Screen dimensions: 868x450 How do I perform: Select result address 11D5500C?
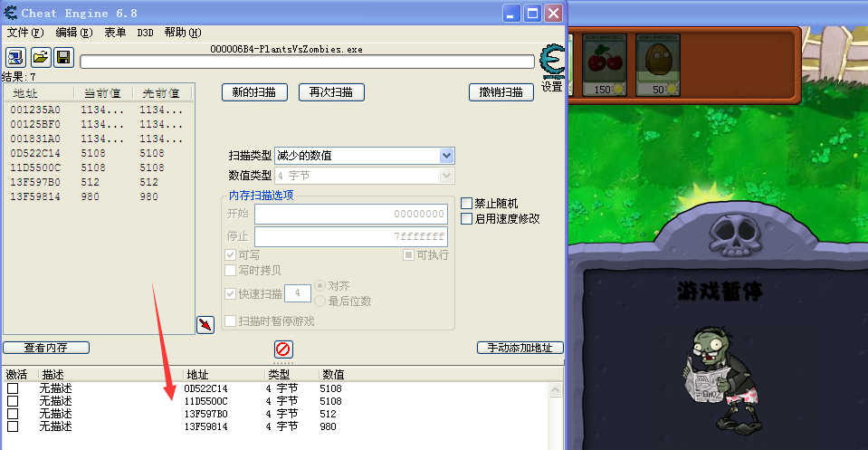(35, 168)
